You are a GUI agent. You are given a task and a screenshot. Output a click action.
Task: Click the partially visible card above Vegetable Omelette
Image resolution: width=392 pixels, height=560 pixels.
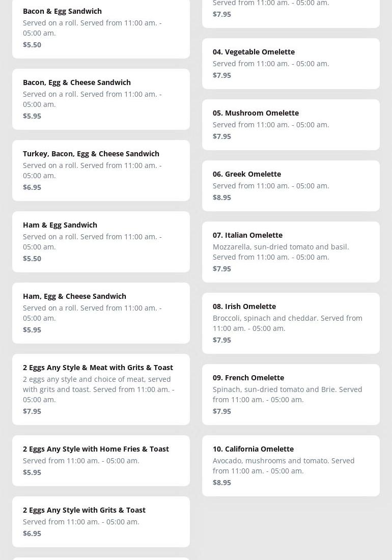click(291, 11)
